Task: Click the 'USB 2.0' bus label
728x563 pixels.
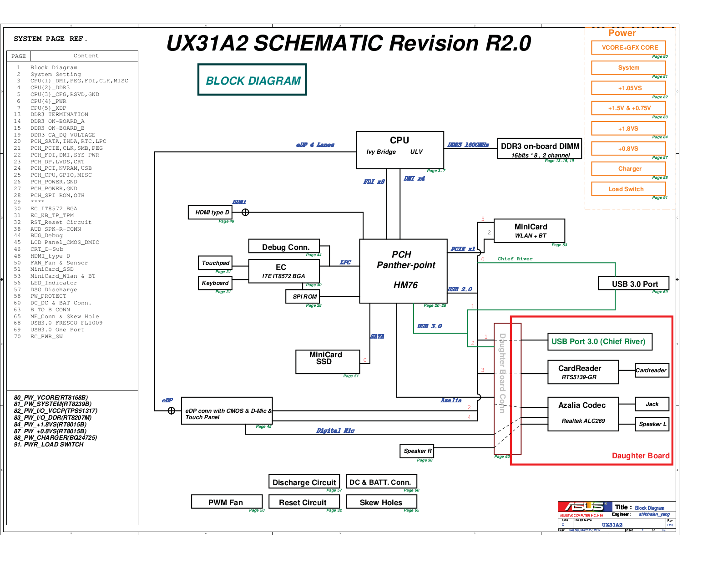Action: [460, 289]
